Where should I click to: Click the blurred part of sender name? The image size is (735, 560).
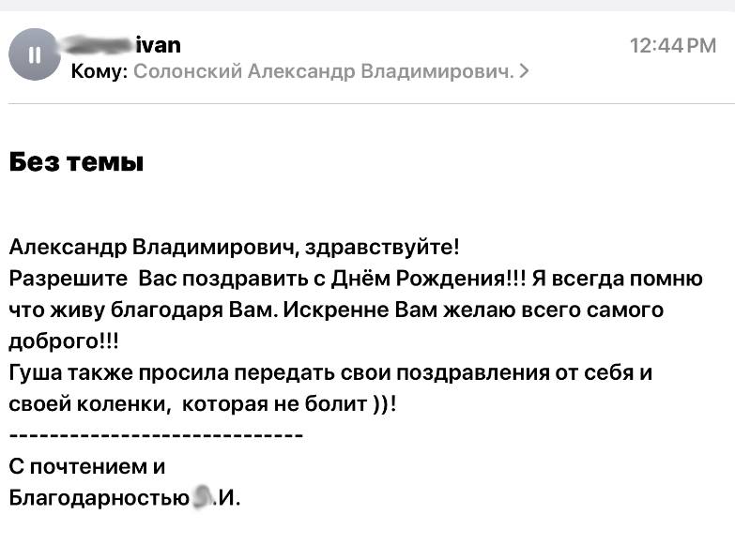pos(98,45)
